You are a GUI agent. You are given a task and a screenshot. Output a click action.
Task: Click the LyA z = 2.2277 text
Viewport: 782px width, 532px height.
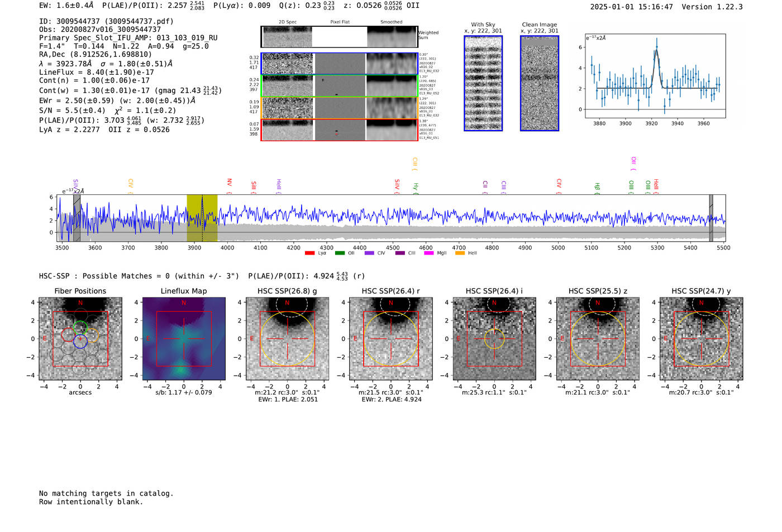coord(69,130)
